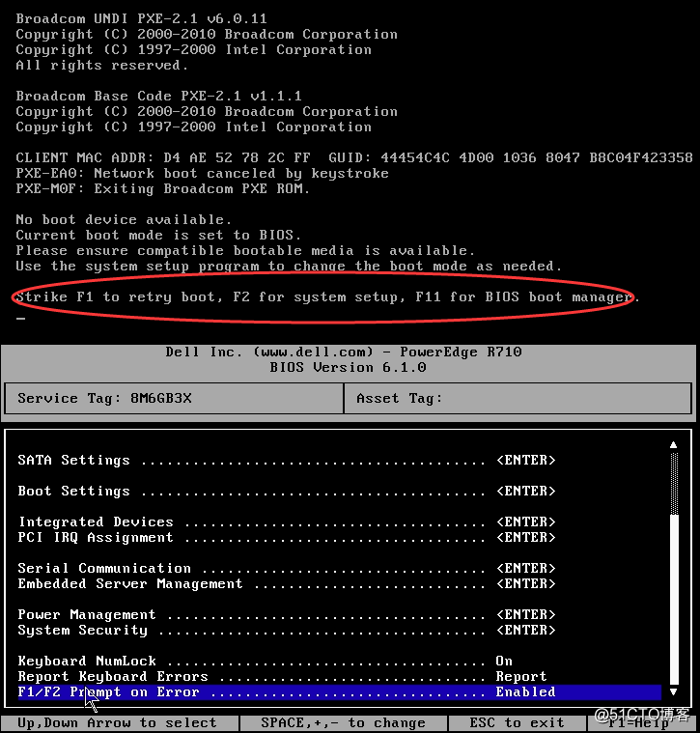Click the SPACE,+,- to change hint
Screen dimensions: 700x733
(343, 722)
